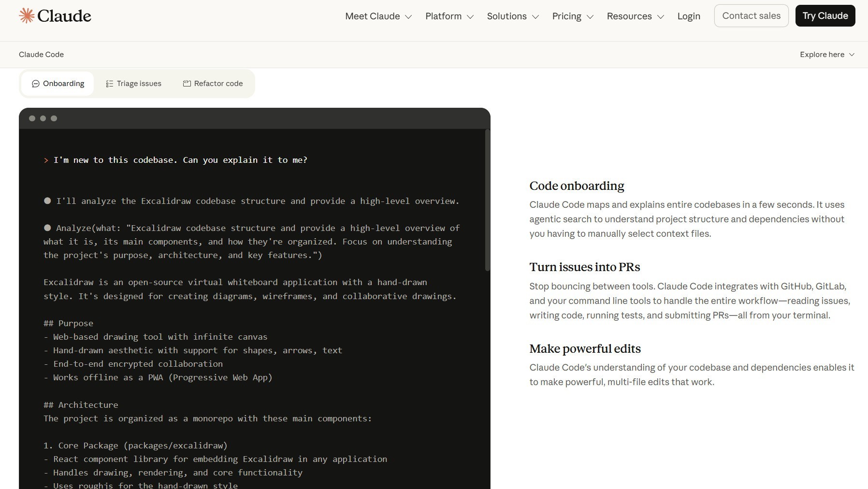Select the Onboarding tab
This screenshot has height=489, width=868.
pyautogui.click(x=58, y=84)
